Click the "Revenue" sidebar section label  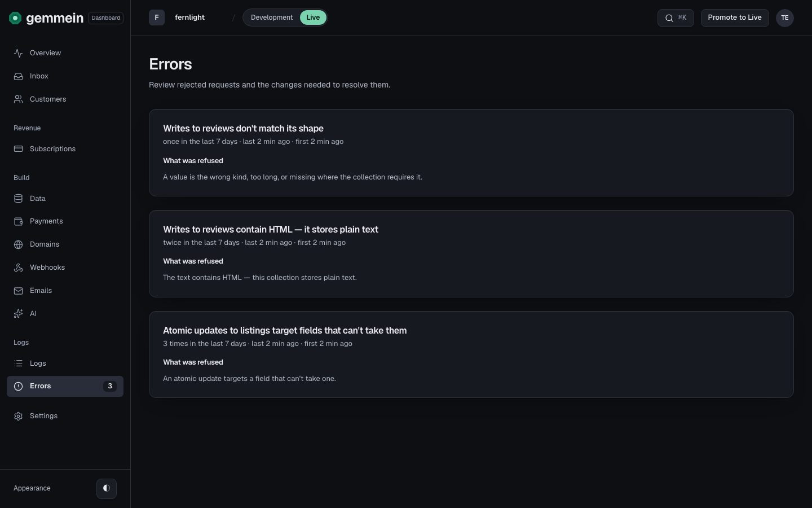27,128
